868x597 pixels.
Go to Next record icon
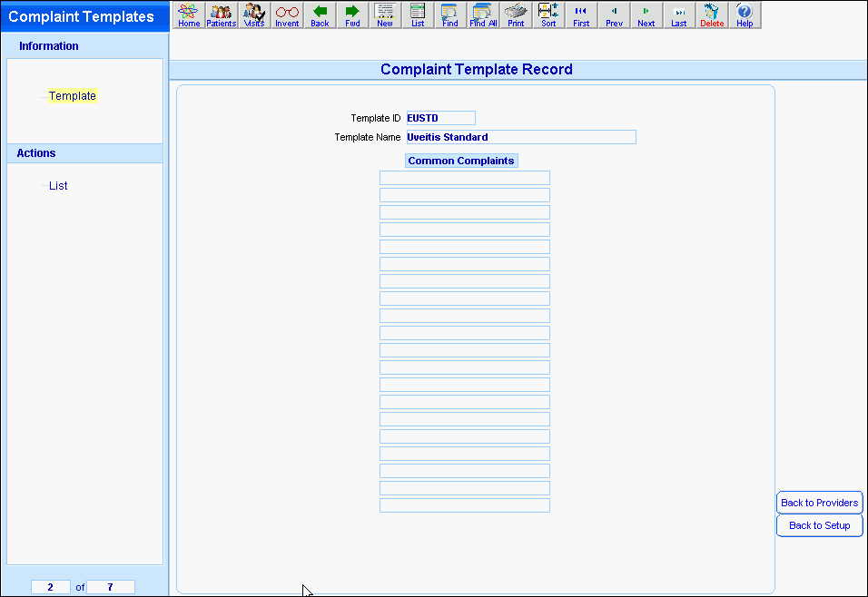click(x=646, y=15)
